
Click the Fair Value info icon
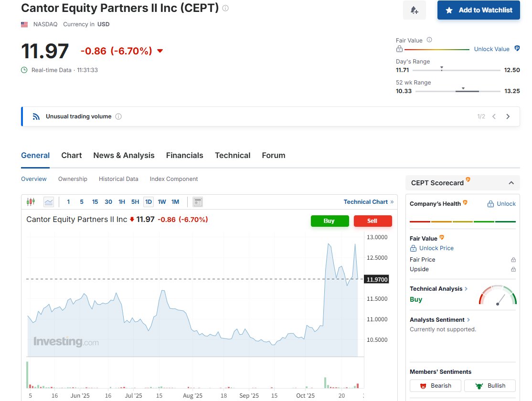tap(429, 40)
